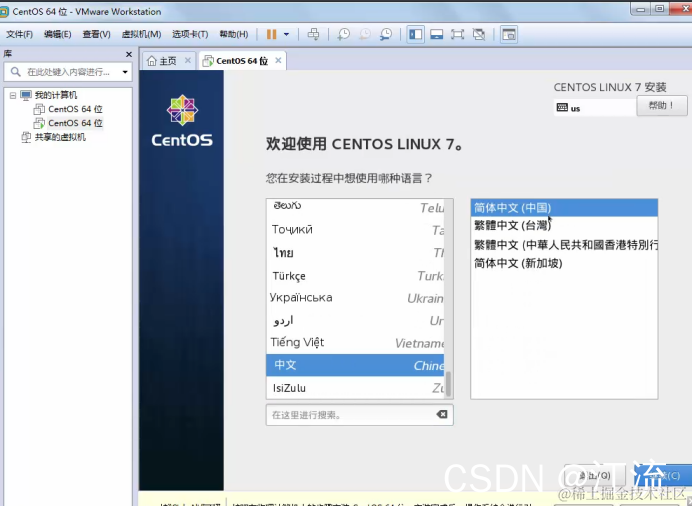This screenshot has width=692, height=507.
Task: Click the library search field
Action: tap(66, 72)
